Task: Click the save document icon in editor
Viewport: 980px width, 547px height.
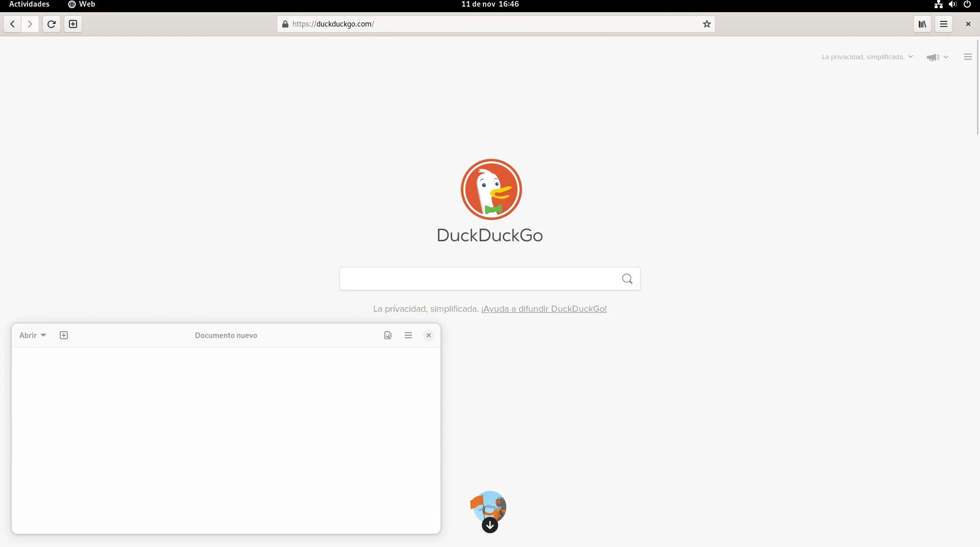Action: pos(388,335)
